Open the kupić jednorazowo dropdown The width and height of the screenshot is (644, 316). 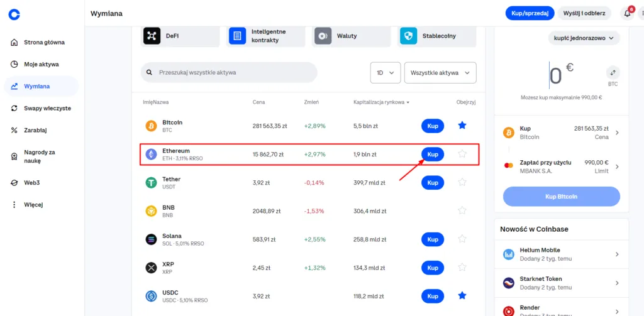(x=584, y=38)
